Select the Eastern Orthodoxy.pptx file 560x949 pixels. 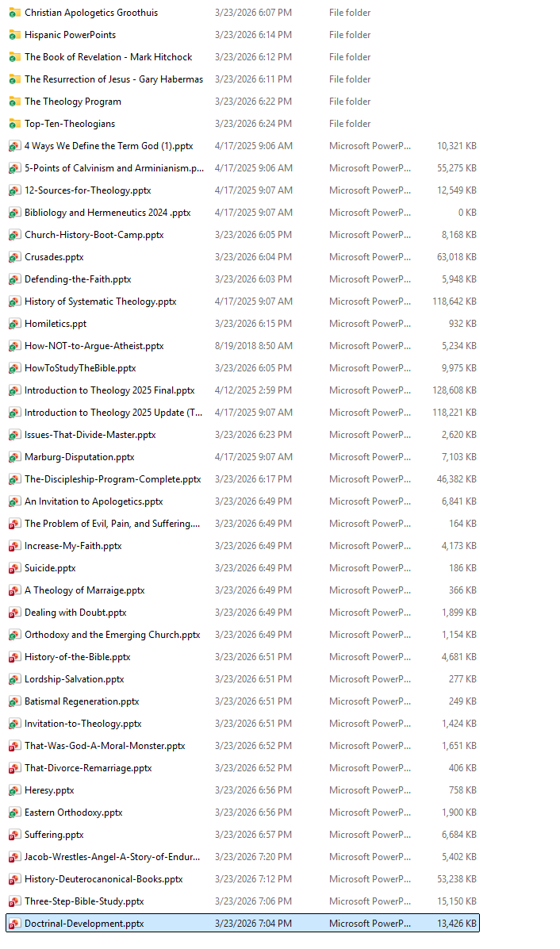click(x=73, y=813)
